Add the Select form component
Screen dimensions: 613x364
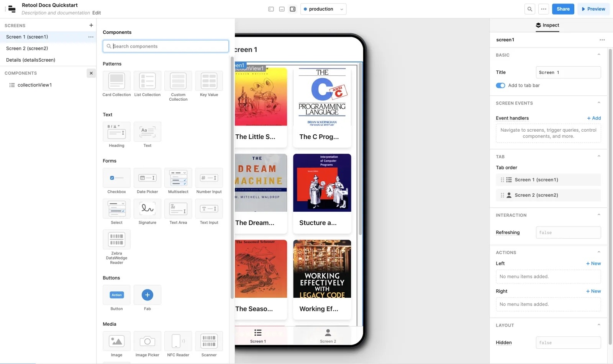(116, 209)
